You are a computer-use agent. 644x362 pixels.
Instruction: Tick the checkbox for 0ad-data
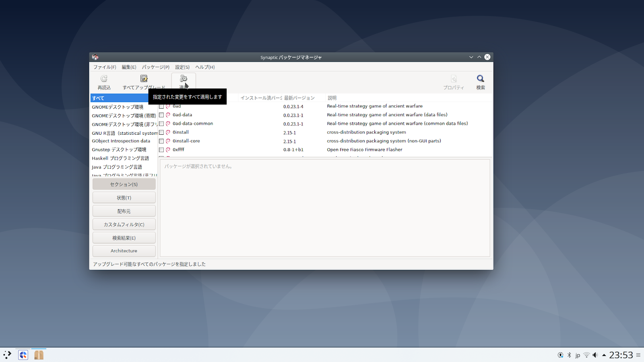161,115
